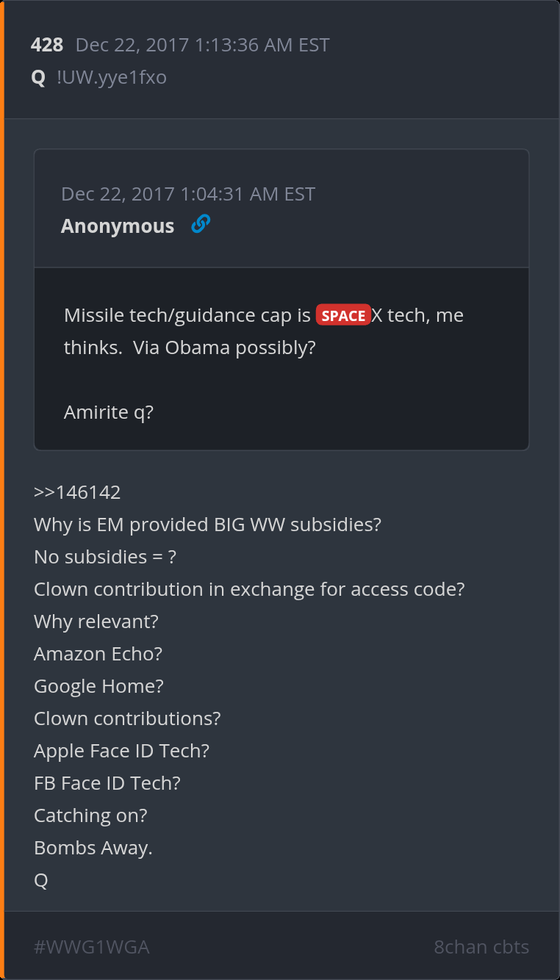Click the "Apple Face ID Tech?" line
The width and height of the screenshot is (560, 980).
pyautogui.click(x=121, y=751)
